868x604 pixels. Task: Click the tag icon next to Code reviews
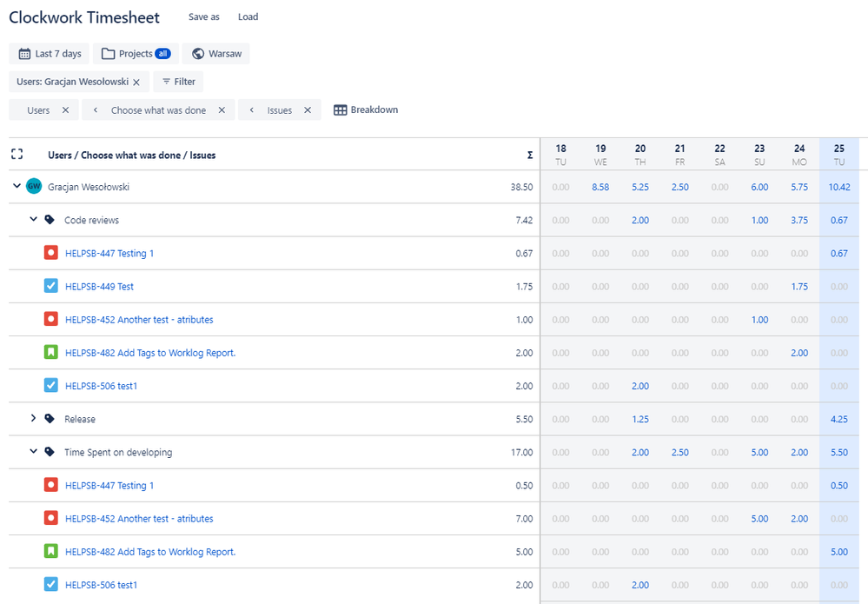[49, 220]
